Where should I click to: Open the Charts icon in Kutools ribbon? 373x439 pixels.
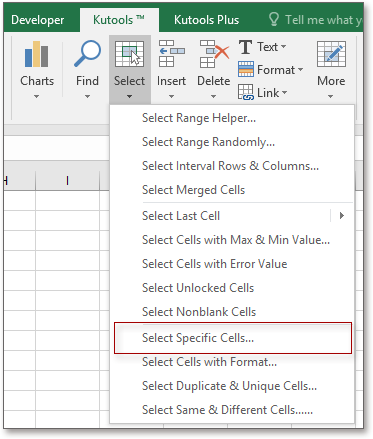pyautogui.click(x=37, y=54)
